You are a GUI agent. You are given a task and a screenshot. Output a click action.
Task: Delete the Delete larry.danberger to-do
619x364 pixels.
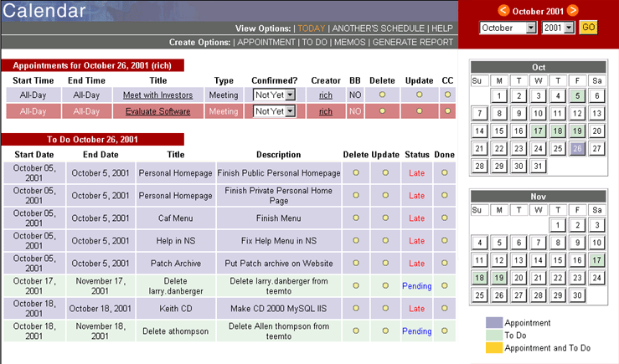coord(356,285)
